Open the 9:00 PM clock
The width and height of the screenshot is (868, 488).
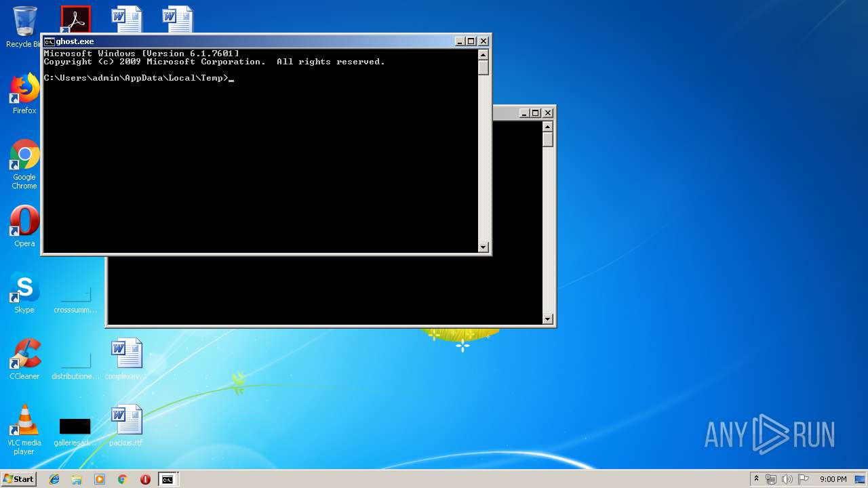pyautogui.click(x=833, y=479)
